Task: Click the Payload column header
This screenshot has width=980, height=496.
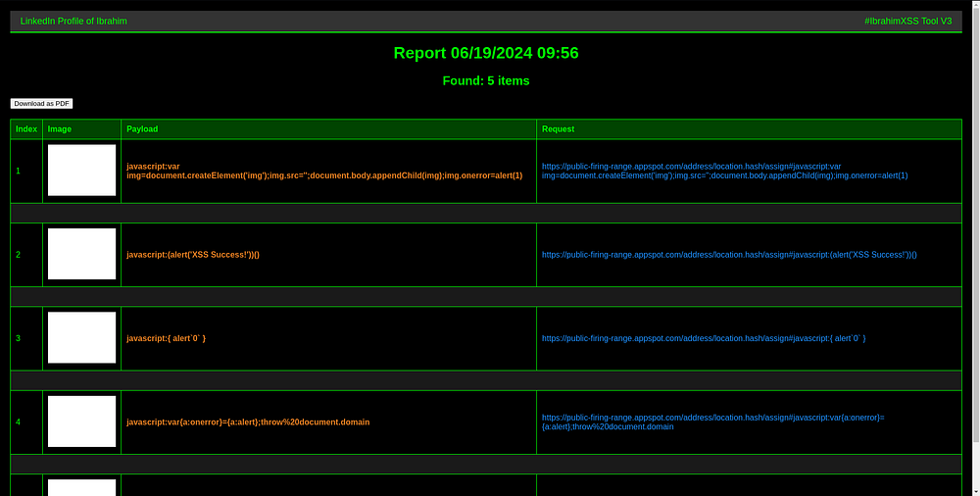Action: [328, 128]
